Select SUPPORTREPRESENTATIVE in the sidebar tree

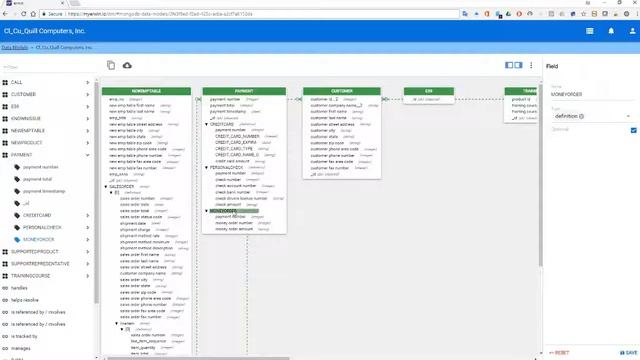[40, 264]
